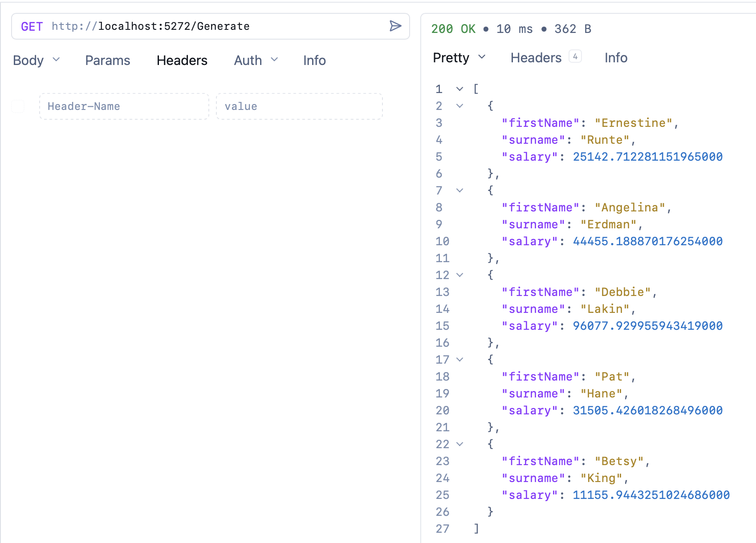Open the request Info tab

[x=314, y=60]
